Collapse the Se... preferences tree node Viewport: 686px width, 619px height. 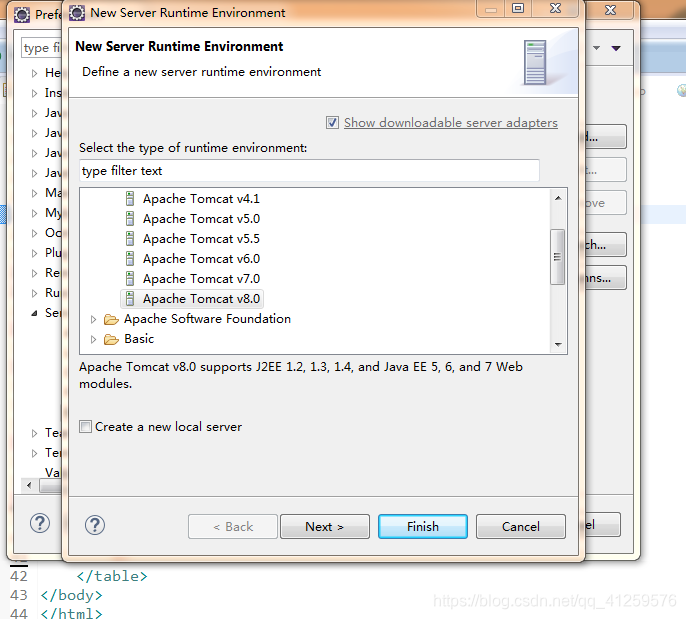pyautogui.click(x=35, y=313)
